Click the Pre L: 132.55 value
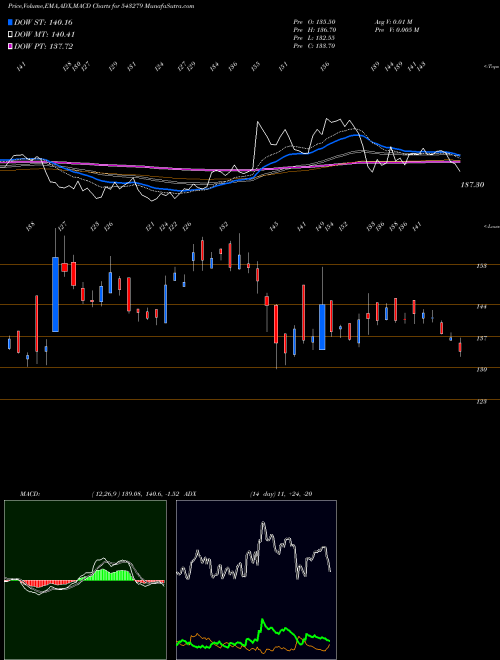 coord(314,38)
